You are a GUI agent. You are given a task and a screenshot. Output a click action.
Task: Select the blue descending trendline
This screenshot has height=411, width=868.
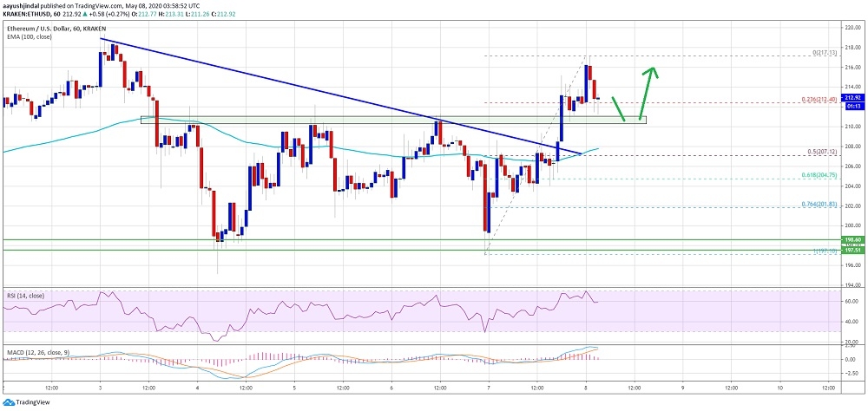(304, 84)
